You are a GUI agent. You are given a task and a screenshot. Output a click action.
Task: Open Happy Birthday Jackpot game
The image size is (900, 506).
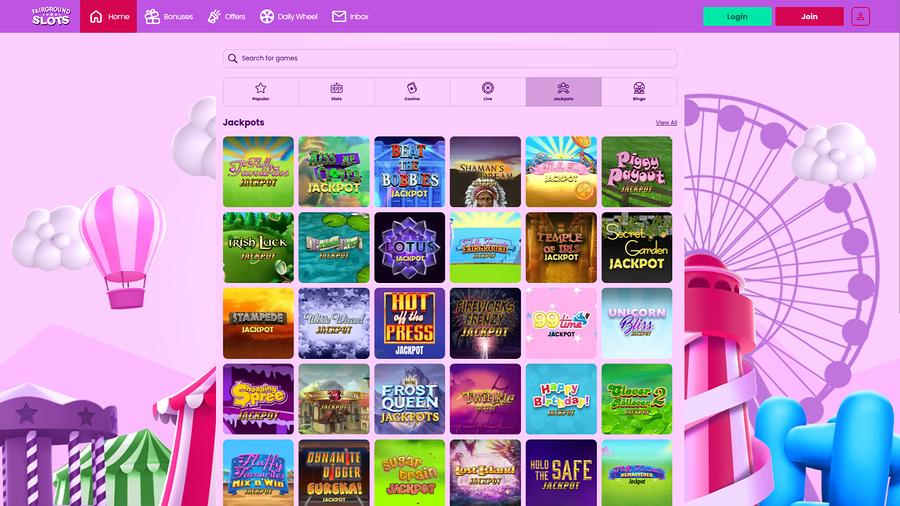click(x=561, y=399)
